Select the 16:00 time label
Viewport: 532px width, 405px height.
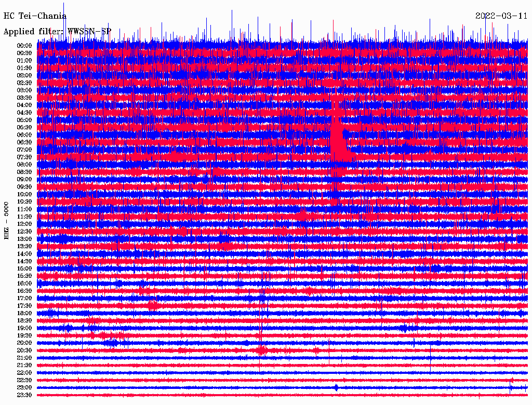click(24, 283)
